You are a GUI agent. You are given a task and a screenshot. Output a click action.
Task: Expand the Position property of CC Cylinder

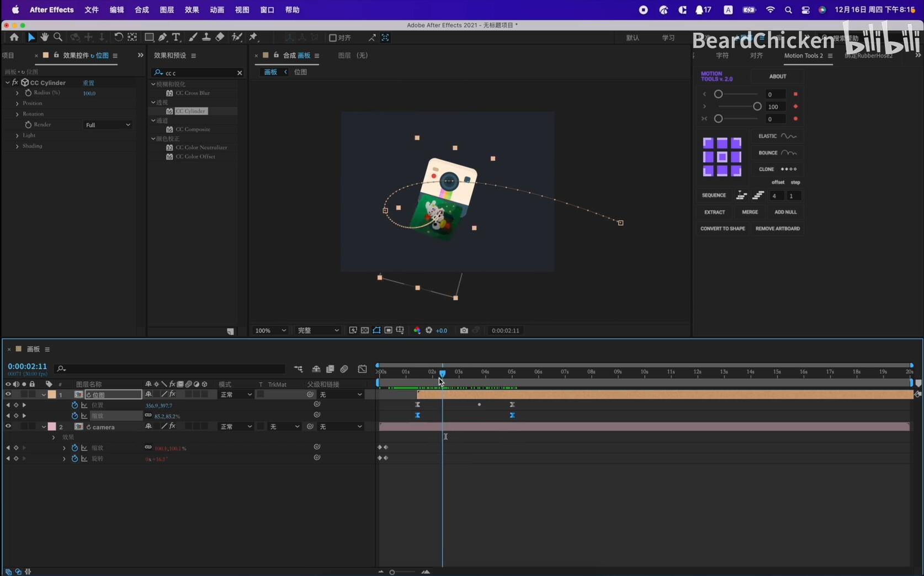17,103
